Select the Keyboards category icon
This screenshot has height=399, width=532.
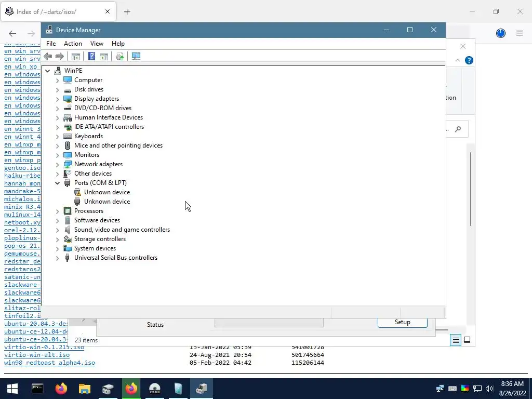point(68,136)
